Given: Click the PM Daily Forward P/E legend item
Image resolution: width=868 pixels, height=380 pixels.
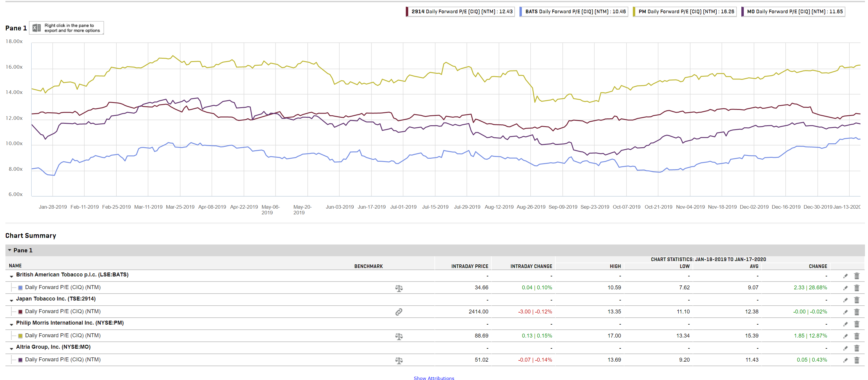Looking at the screenshot, I should click(x=686, y=11).
